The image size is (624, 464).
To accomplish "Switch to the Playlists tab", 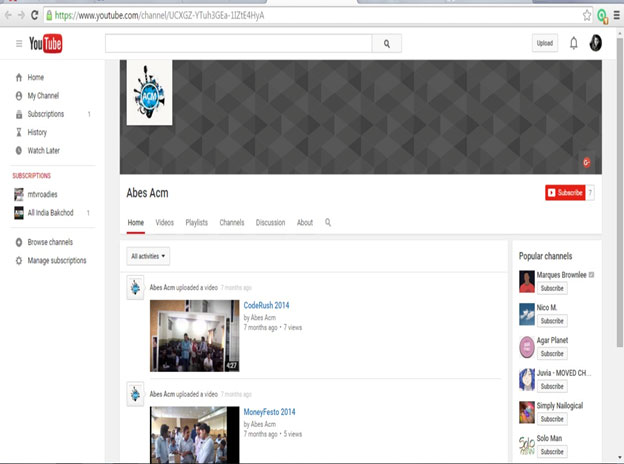I will coord(197,222).
